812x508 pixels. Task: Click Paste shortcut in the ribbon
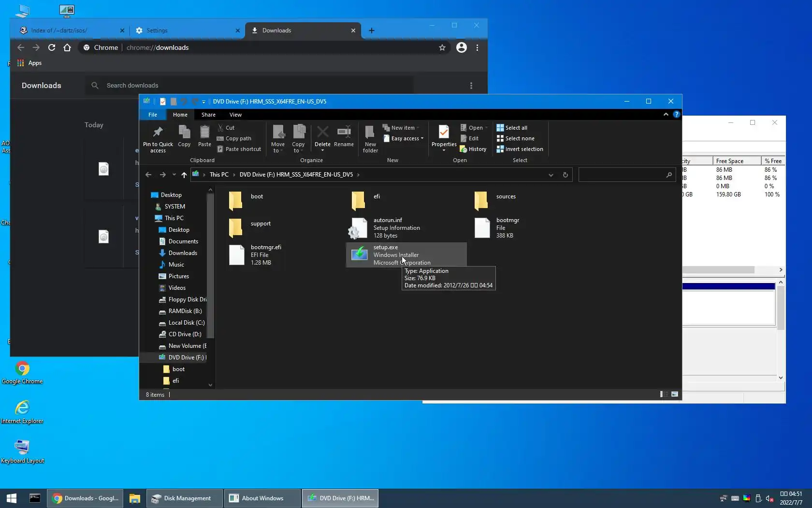pyautogui.click(x=239, y=149)
